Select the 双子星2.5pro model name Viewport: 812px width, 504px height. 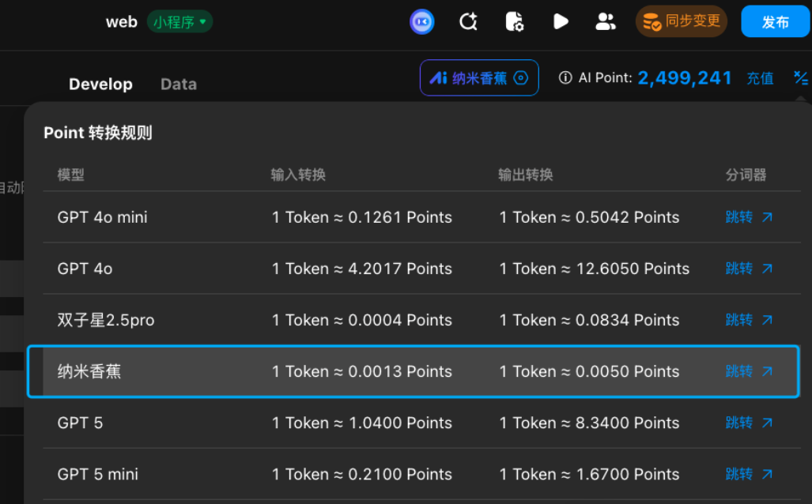coord(106,320)
